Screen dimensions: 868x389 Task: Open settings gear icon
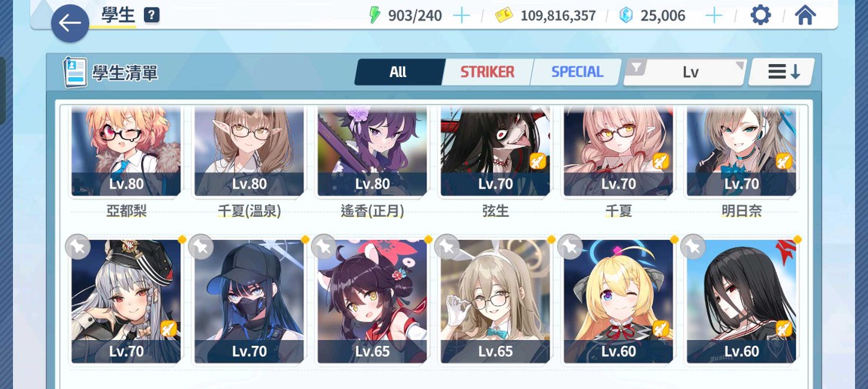(760, 16)
